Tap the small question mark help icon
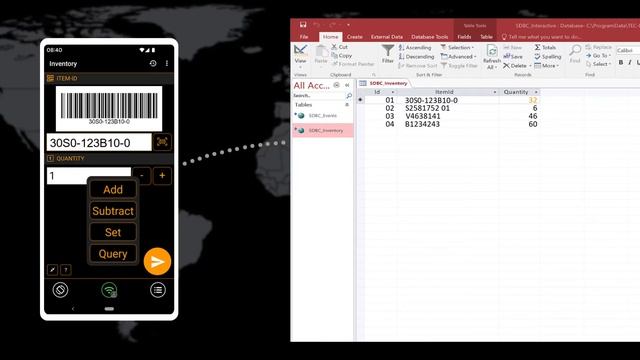This screenshot has width=640, height=360. click(x=66, y=270)
